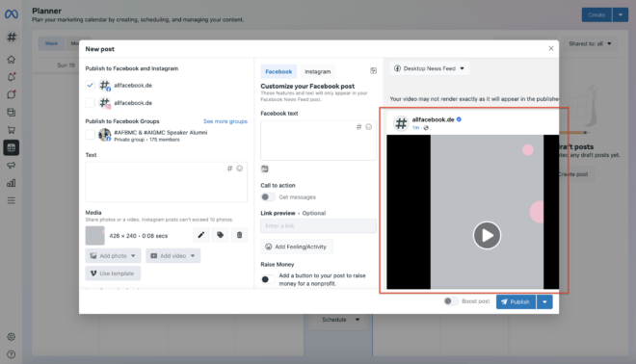The image size is (636, 364).
Task: Play the video preview
Action: 487,235
